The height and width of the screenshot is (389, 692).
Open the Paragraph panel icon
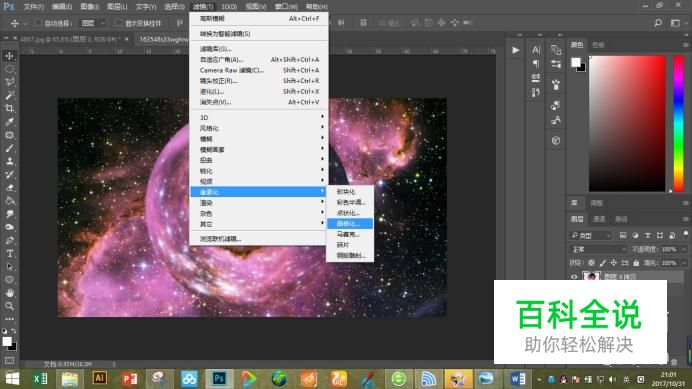[536, 64]
